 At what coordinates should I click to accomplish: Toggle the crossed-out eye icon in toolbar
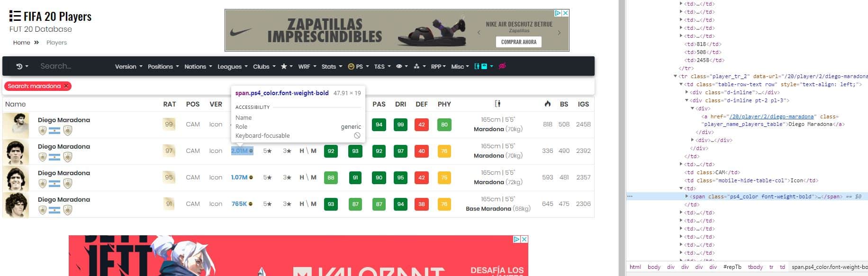502,66
